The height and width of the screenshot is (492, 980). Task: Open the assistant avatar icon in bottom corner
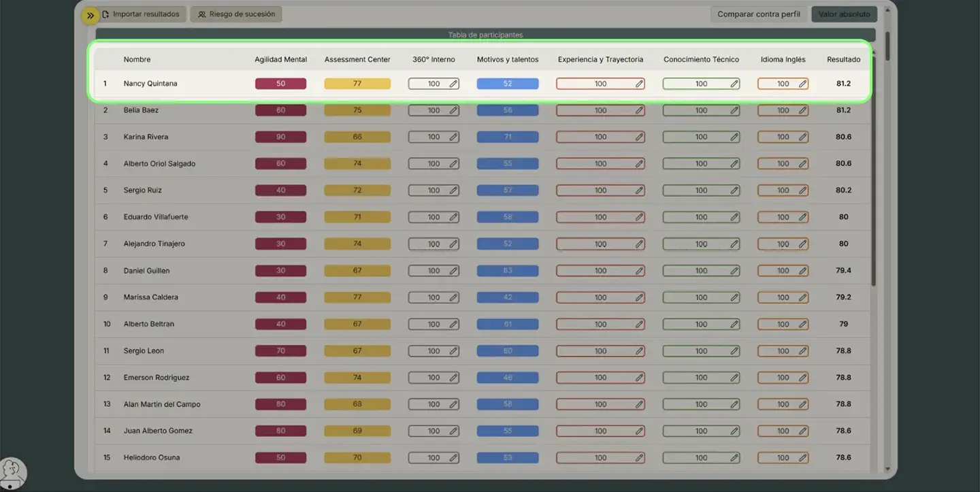tap(13, 473)
